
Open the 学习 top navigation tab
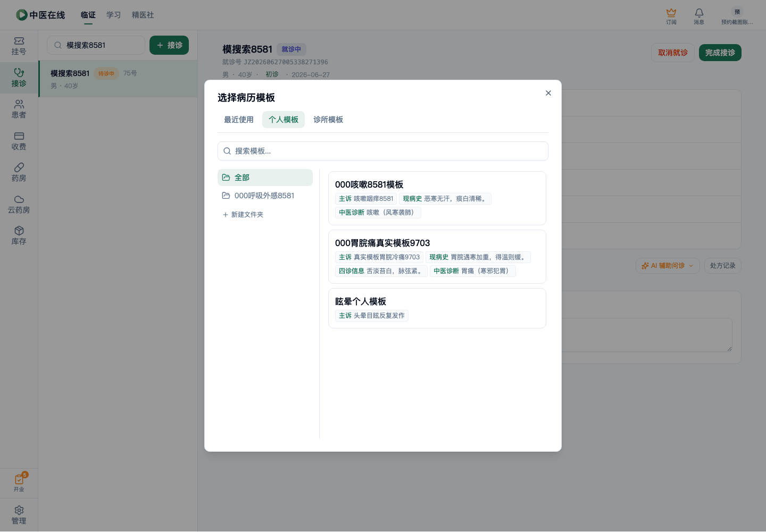coord(114,15)
